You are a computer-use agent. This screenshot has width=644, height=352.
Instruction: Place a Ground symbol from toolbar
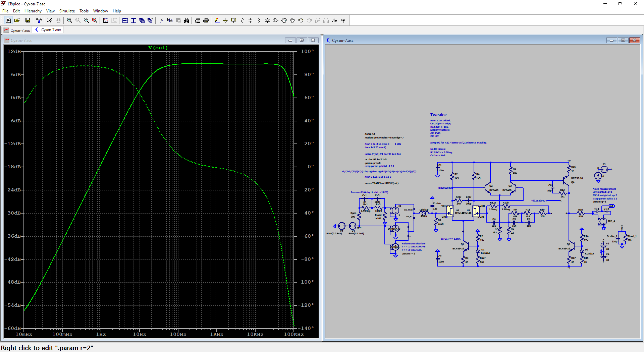pos(225,20)
